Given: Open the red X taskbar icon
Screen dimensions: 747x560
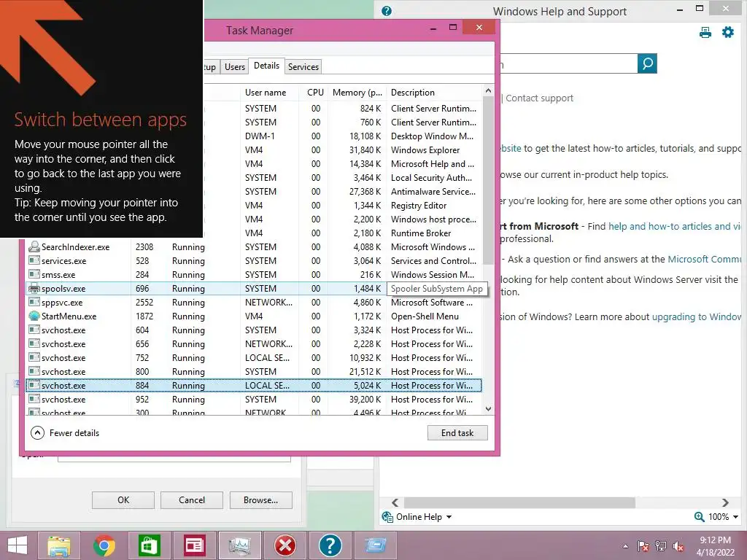Looking at the screenshot, I should click(285, 545).
